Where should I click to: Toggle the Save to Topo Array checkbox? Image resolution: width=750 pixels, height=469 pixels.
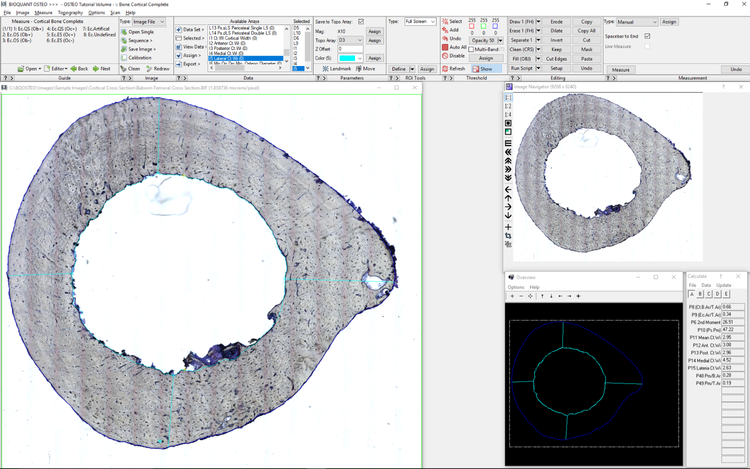[x=361, y=21]
